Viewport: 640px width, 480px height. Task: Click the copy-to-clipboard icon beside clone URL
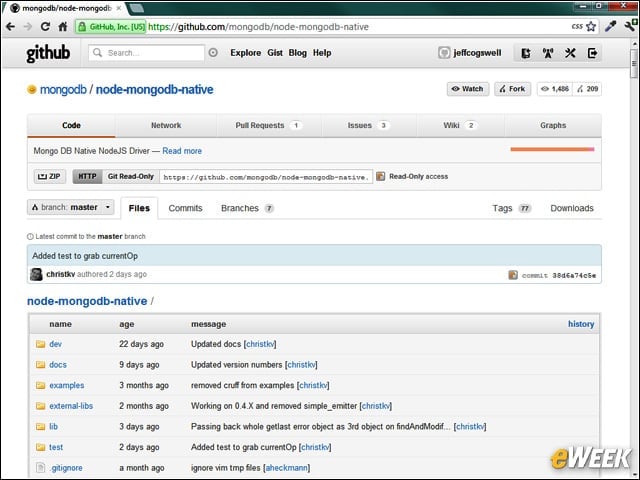380,176
